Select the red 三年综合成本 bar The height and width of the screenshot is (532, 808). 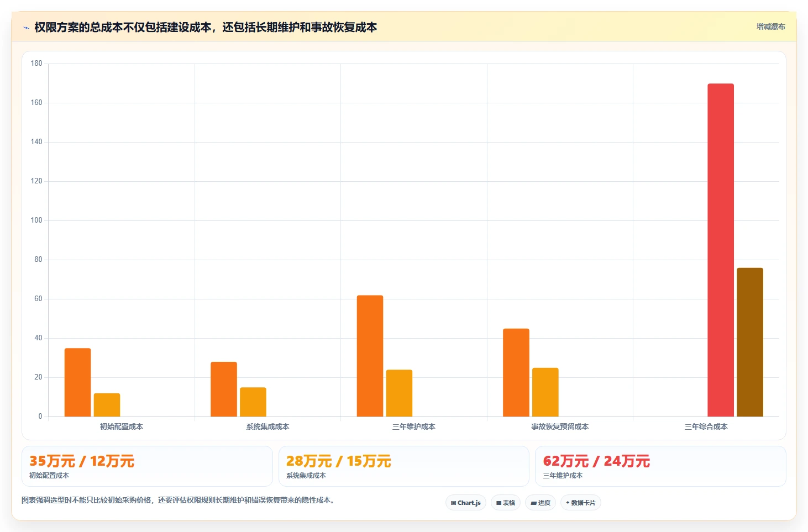(721, 250)
